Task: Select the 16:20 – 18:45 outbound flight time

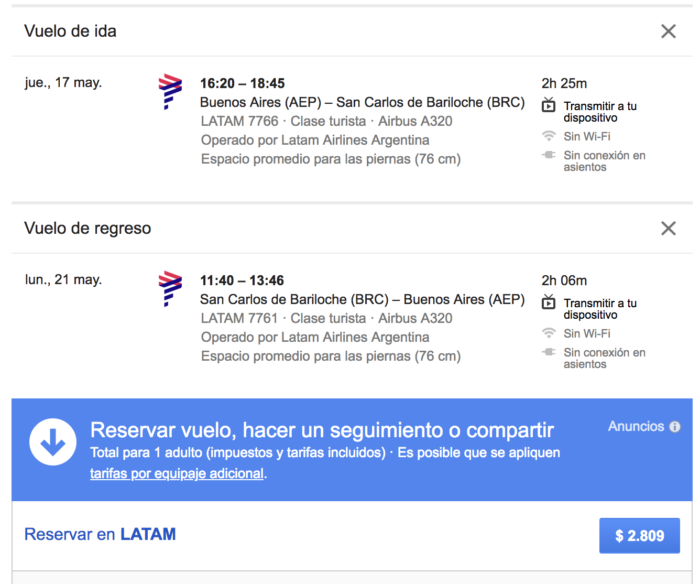Action: click(x=242, y=84)
